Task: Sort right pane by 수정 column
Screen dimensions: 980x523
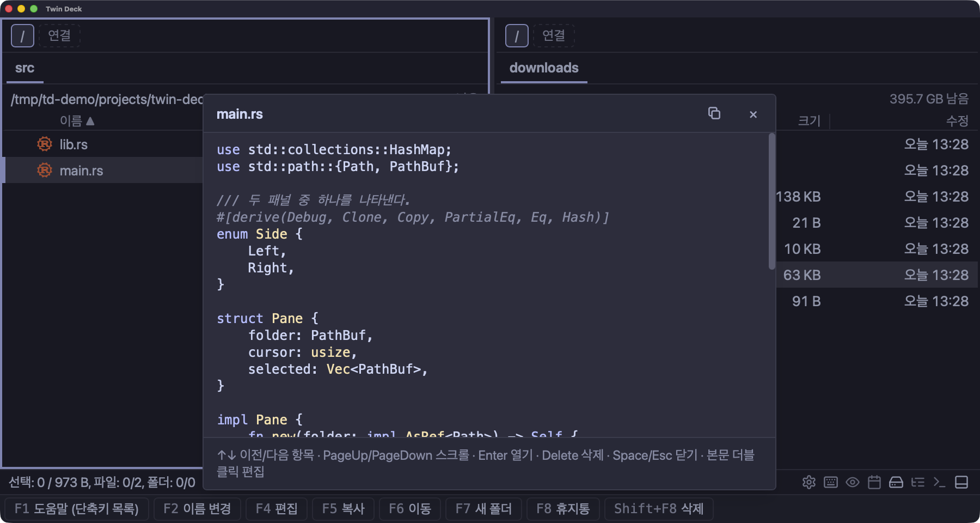Action: click(957, 120)
